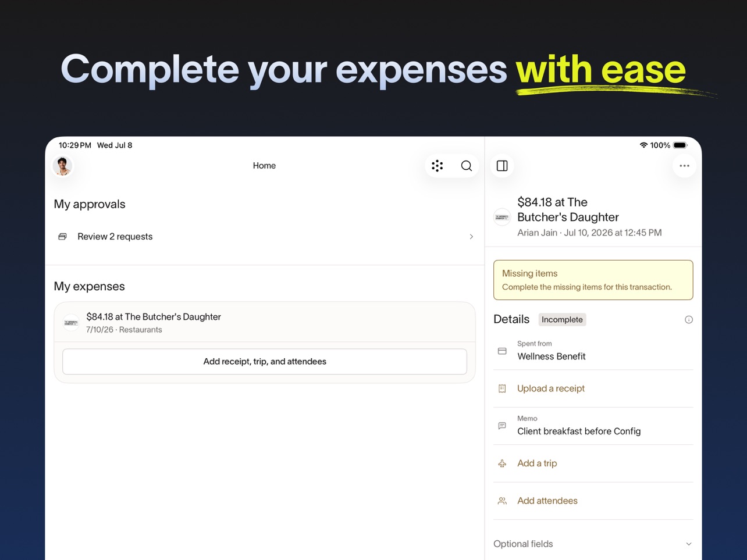Tap the search magnifier icon
The height and width of the screenshot is (560, 747).
pos(467,166)
